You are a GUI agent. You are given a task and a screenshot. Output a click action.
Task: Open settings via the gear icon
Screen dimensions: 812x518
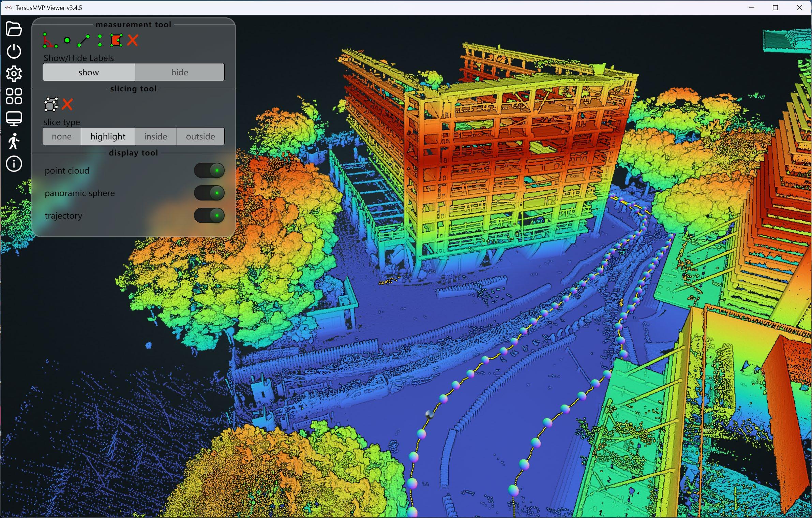pyautogui.click(x=14, y=74)
